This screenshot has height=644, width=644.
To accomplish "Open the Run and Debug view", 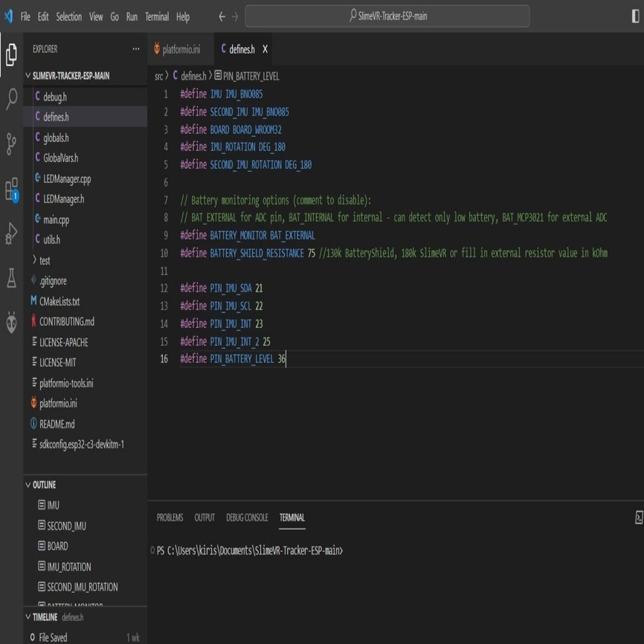I will coord(11,233).
